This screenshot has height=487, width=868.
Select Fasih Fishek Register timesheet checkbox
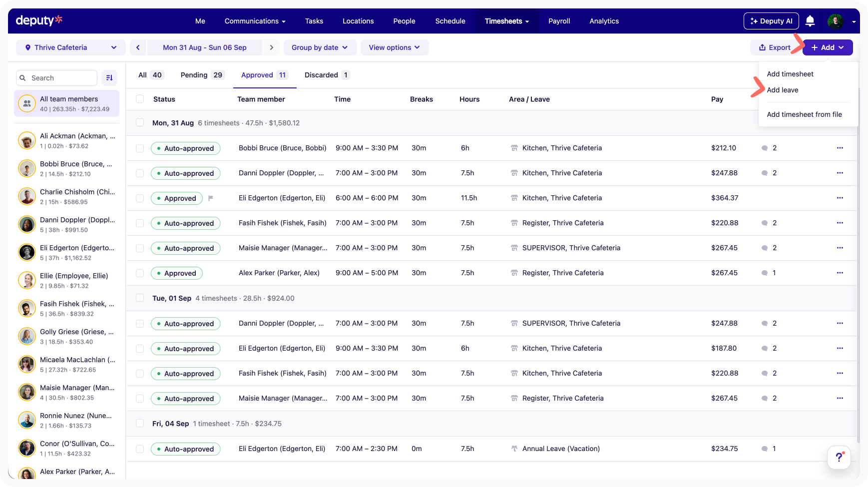coord(140,223)
